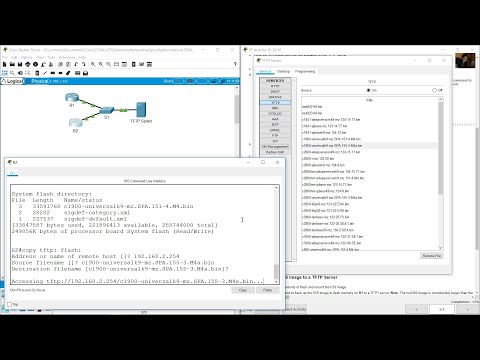The height and width of the screenshot is (360, 480).
Task: Select FTP in the services list
Action: (x=275, y=136)
